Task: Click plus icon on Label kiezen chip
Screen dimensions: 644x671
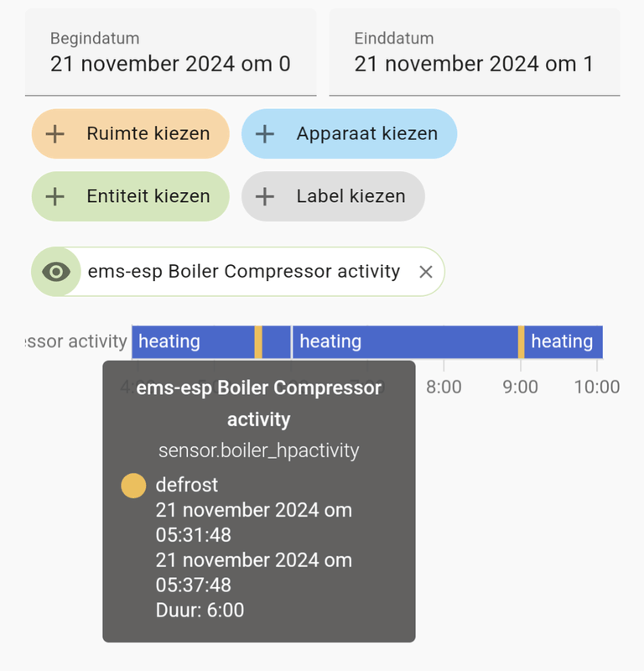Action: (x=265, y=196)
